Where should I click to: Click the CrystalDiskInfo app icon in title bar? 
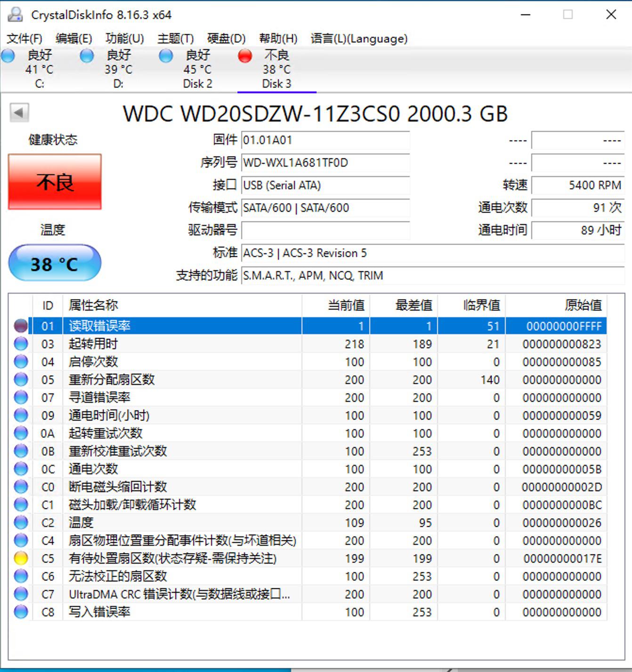click(x=15, y=15)
